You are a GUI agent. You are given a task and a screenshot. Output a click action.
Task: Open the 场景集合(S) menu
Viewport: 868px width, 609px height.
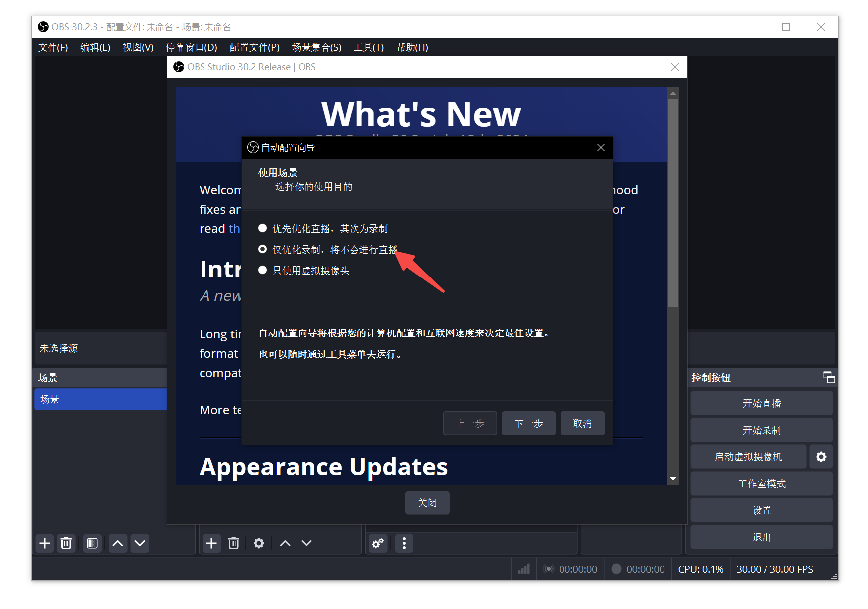click(317, 47)
